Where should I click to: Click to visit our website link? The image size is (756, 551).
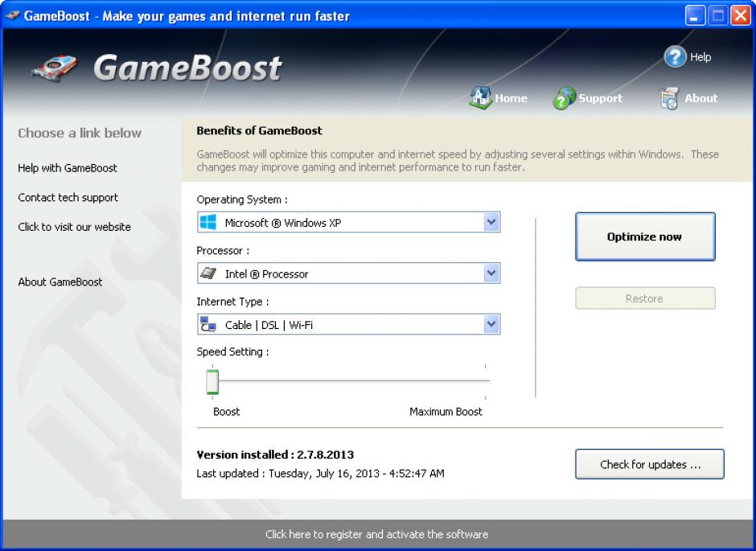tap(74, 227)
